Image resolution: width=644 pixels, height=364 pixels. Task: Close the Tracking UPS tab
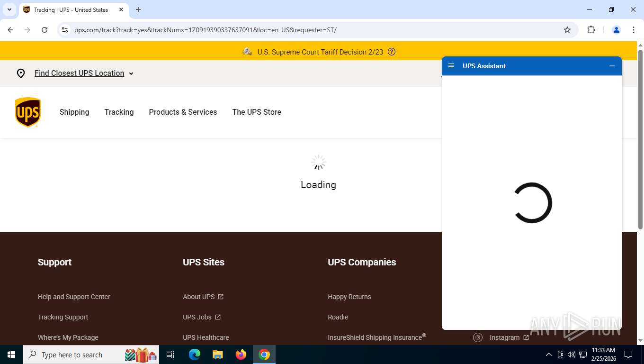(x=121, y=9)
